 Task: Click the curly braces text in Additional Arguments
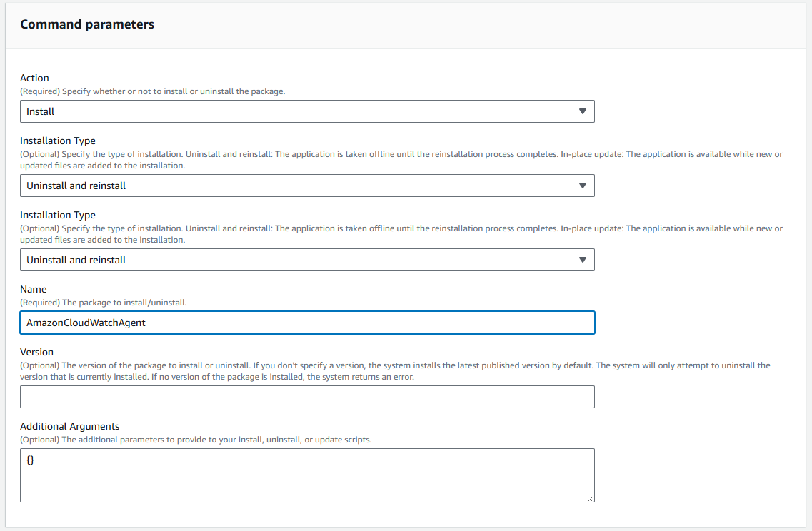pos(31,460)
